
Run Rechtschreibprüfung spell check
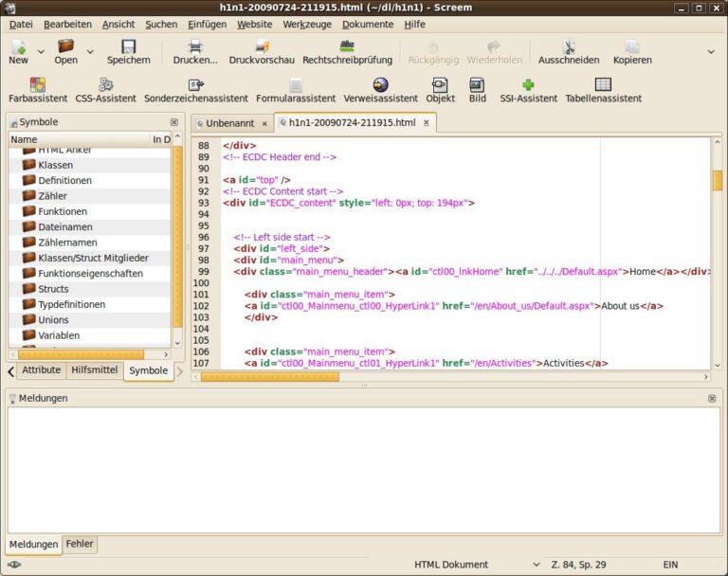pyautogui.click(x=347, y=52)
